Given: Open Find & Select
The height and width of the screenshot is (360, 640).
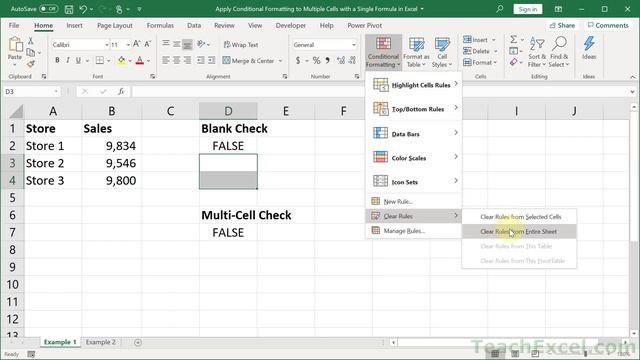Looking at the screenshot, I should point(559,52).
